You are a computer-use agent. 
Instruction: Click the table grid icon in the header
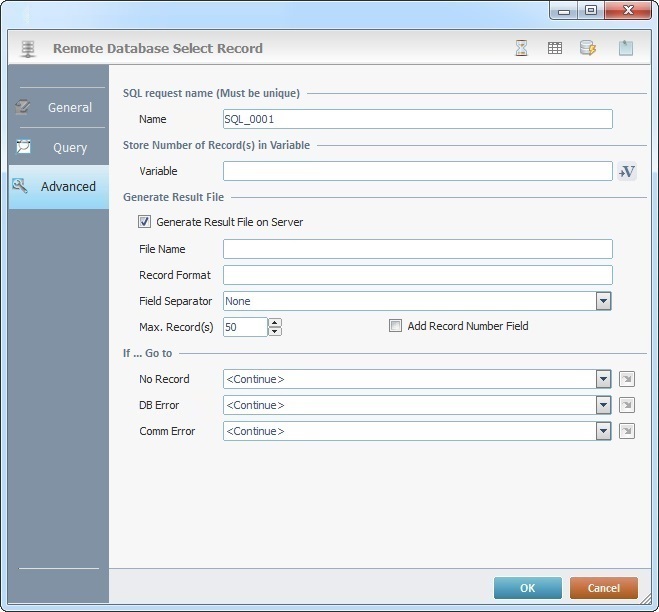tap(554, 48)
